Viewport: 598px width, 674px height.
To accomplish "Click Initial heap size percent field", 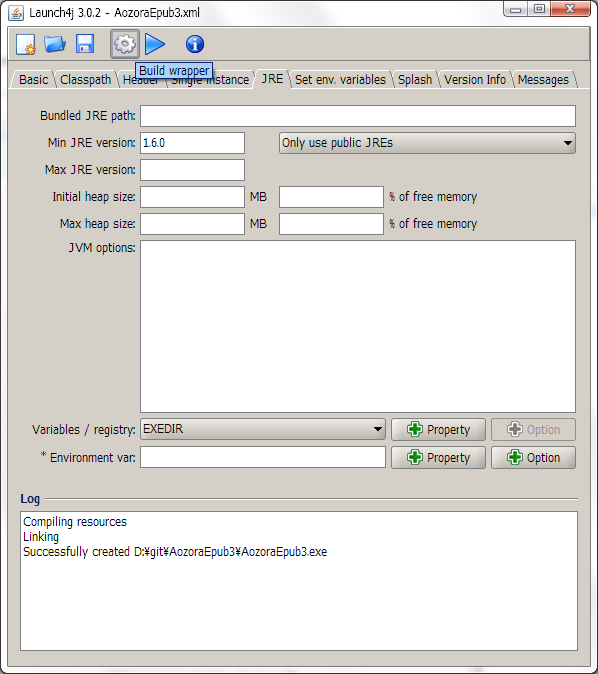I will (x=331, y=197).
